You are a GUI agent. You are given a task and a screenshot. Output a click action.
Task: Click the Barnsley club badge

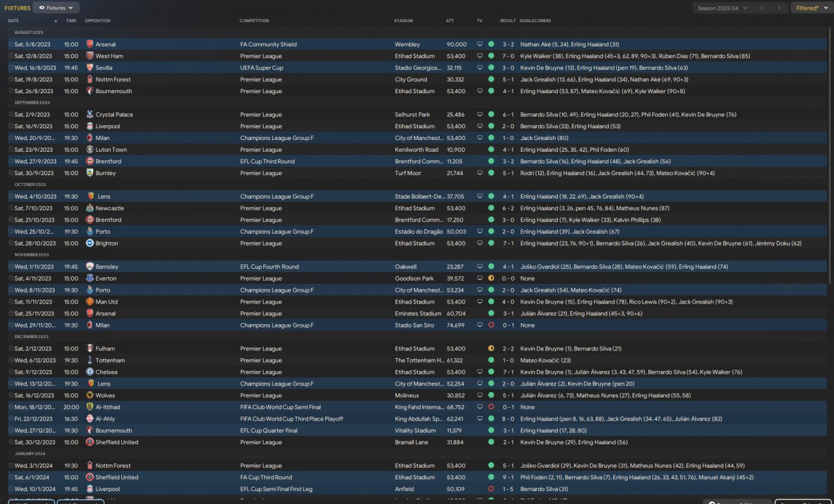coord(90,267)
